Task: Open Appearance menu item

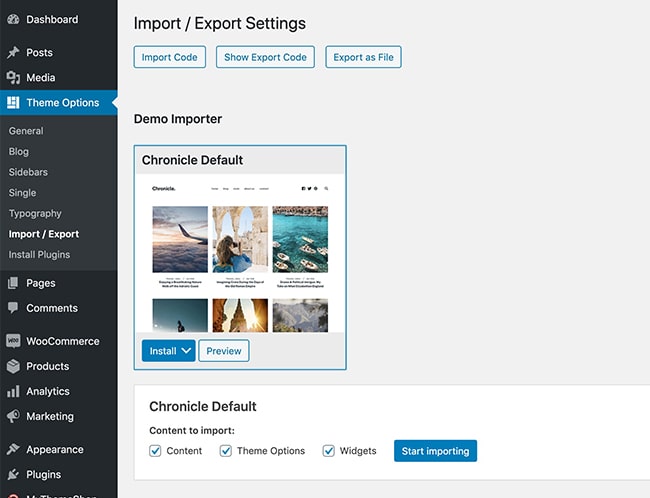Action: (x=58, y=449)
